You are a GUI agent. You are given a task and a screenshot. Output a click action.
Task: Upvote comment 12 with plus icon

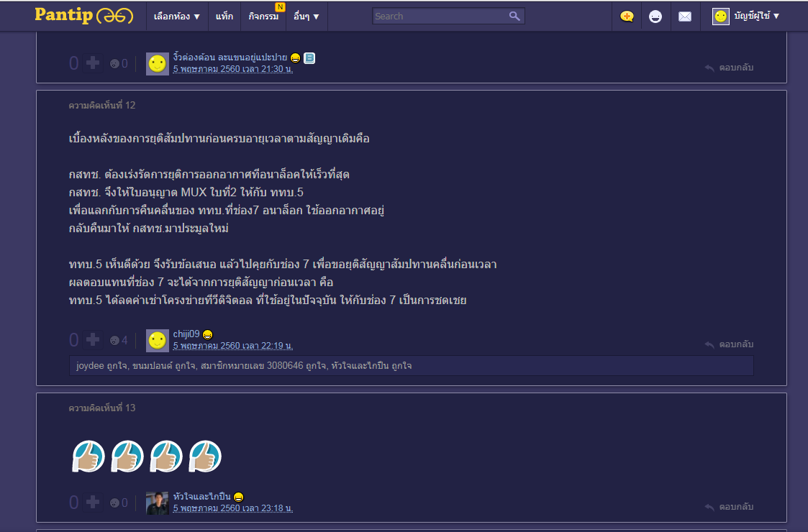[x=93, y=339]
